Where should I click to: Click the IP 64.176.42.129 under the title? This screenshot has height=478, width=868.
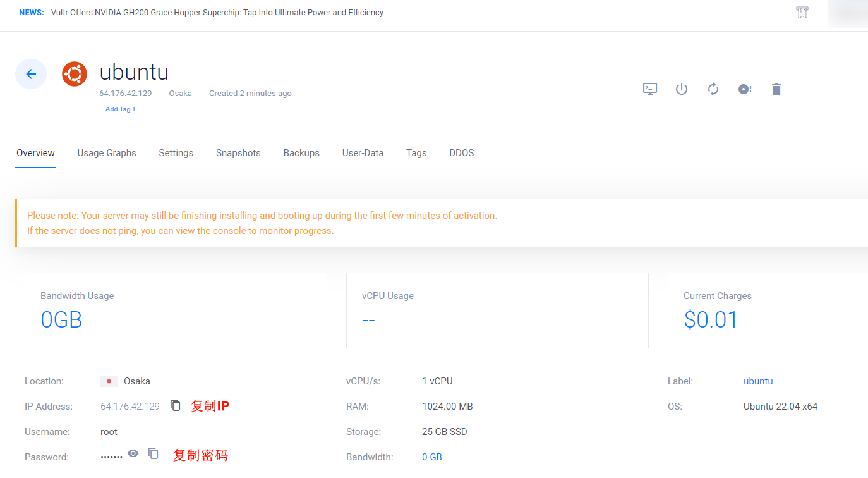[126, 94]
